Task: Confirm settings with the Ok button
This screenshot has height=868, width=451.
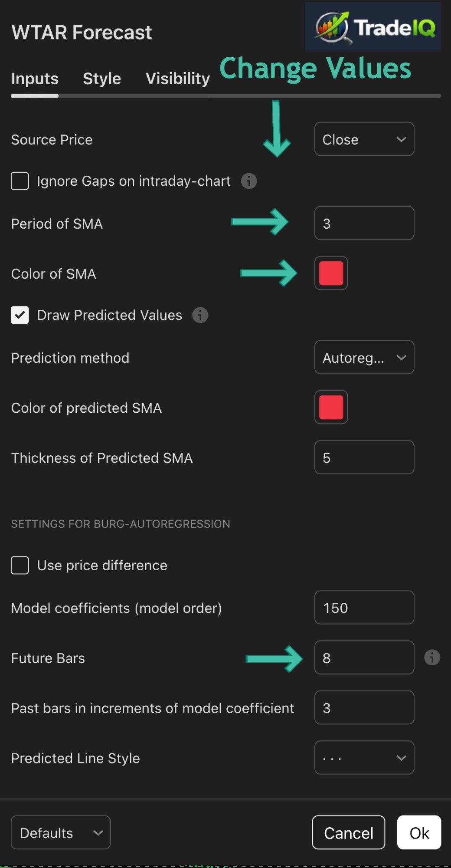Action: click(x=419, y=832)
